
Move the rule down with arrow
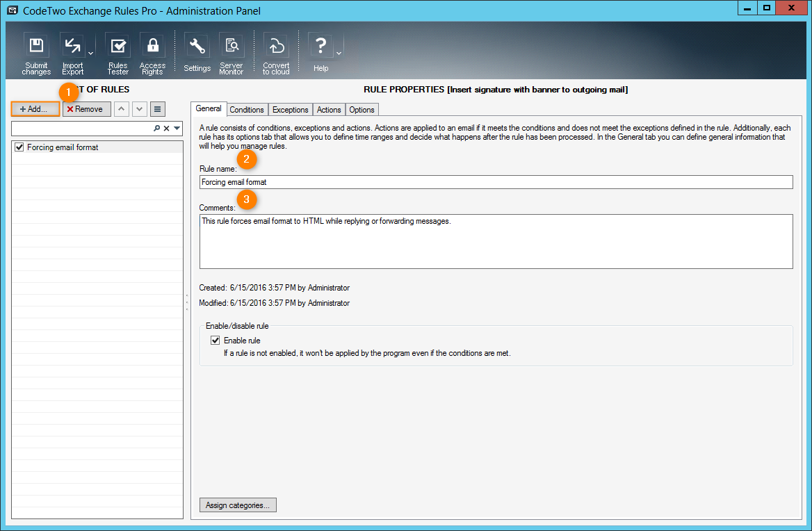coord(139,109)
